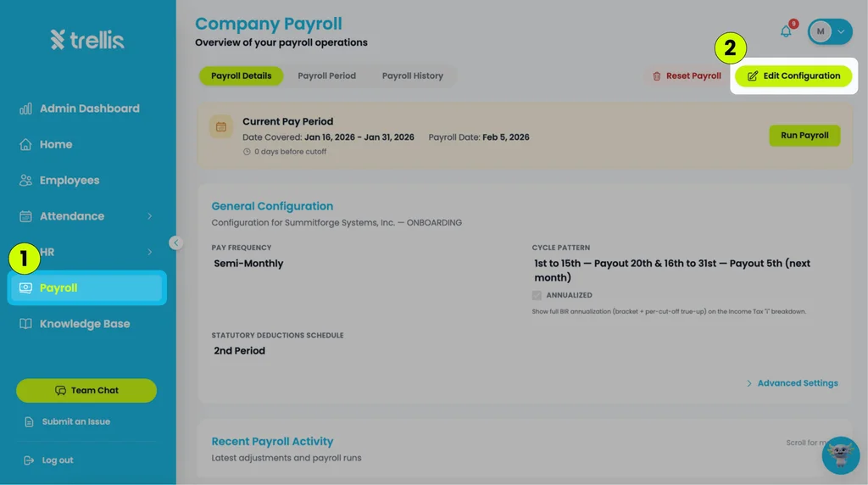
Task: Click the Employees people icon
Action: pyautogui.click(x=25, y=181)
